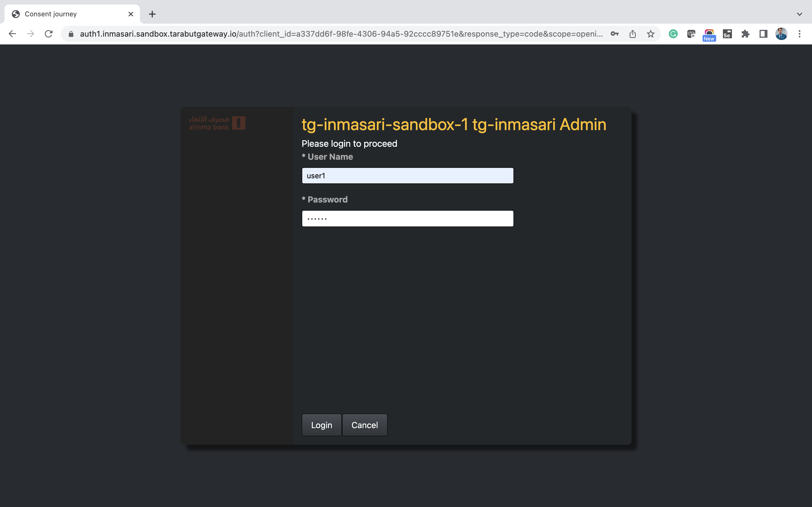Click the Cancel button
Viewport: 812px width, 507px height.
[364, 425]
